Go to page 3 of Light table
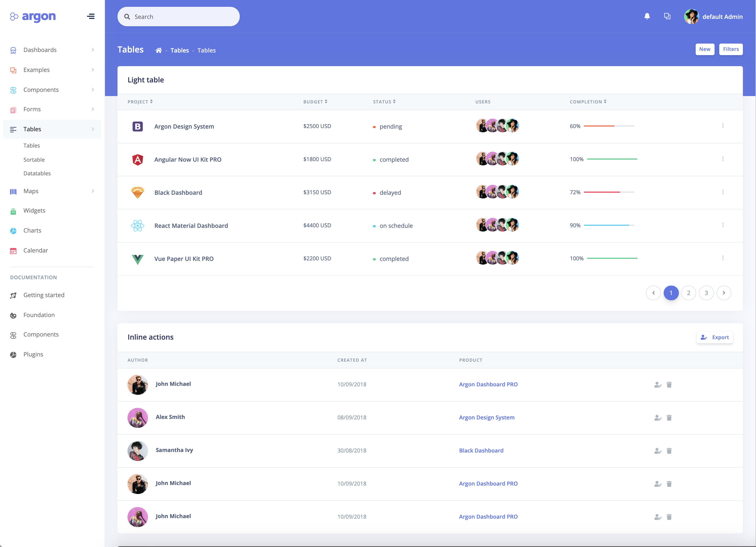Viewport: 756px width, 547px height. [706, 293]
